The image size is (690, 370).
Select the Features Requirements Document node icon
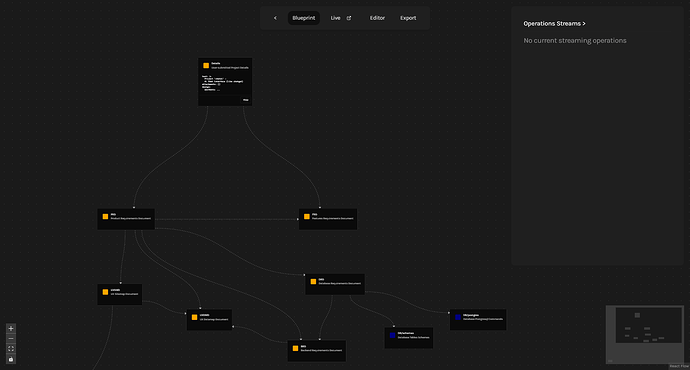[x=307, y=216]
